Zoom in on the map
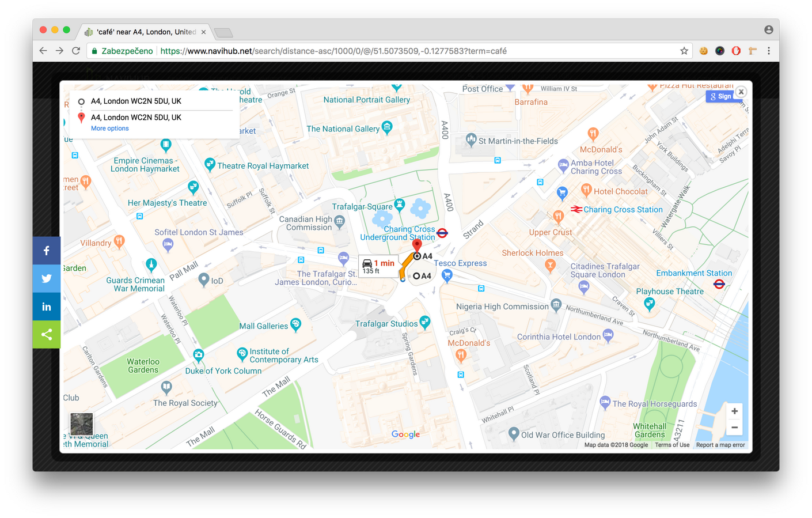812x518 pixels. 734,411
